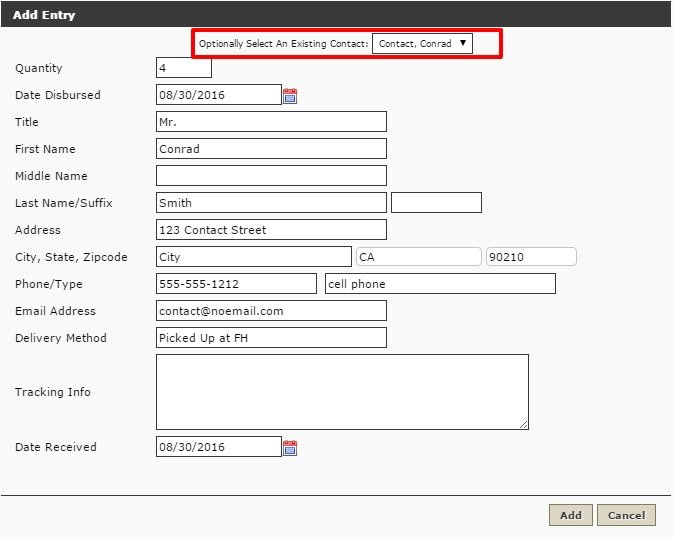Click the Date Received input field
This screenshot has height=537, width=673.
pos(219,446)
